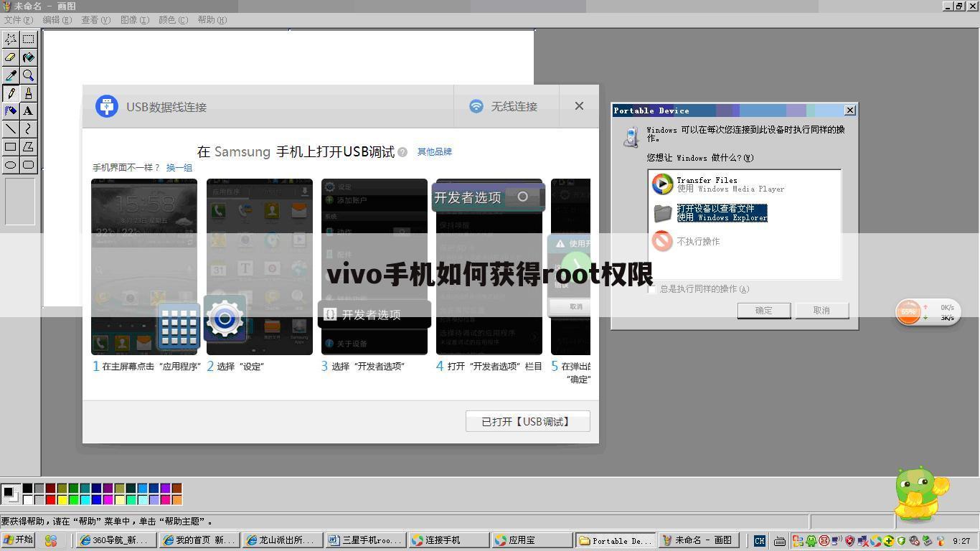Image resolution: width=980 pixels, height=551 pixels.
Task: Select the 打开设备以查看文件 Windows Explorer option
Action: click(710, 213)
